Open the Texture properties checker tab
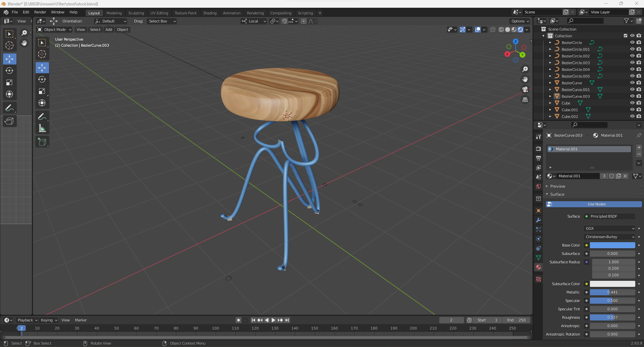Viewport: 644px width, 347px height. click(539, 279)
